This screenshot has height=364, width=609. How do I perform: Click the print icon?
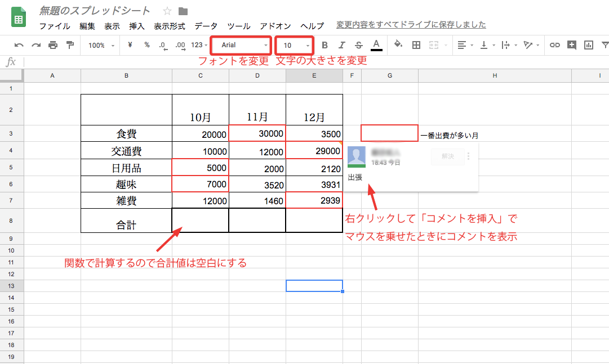[x=53, y=45]
